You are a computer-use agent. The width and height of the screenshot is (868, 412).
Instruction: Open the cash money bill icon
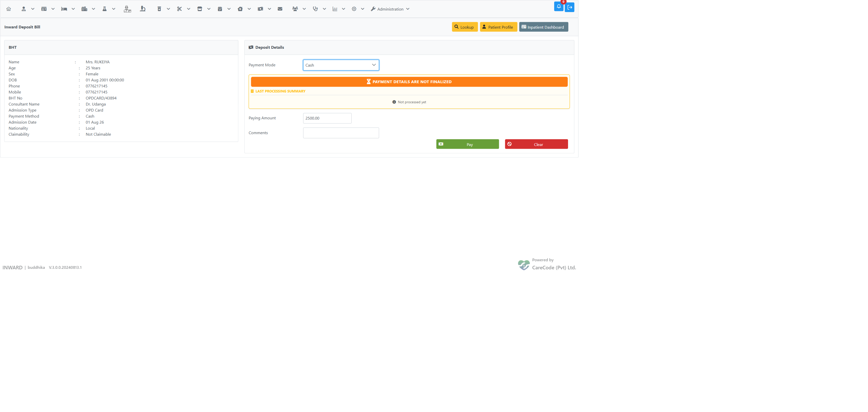[x=260, y=9]
